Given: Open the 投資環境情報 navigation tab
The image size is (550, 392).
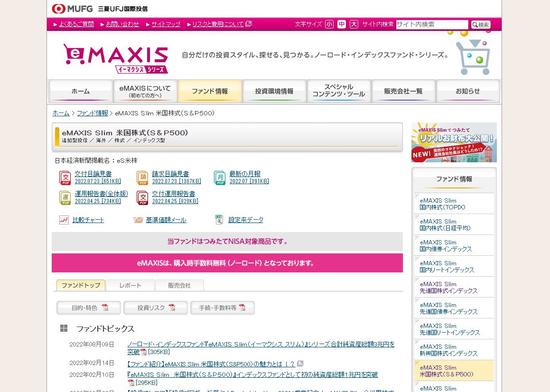Looking at the screenshot, I should 274,91.
